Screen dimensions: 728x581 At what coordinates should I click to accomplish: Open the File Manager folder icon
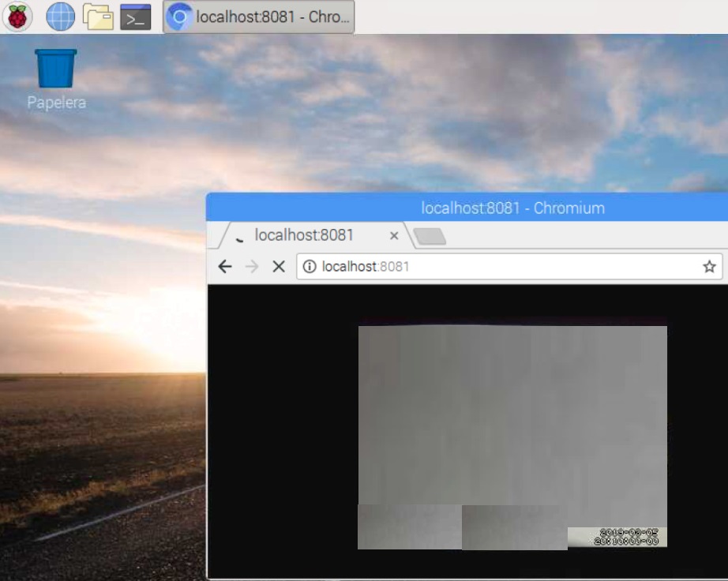click(98, 17)
